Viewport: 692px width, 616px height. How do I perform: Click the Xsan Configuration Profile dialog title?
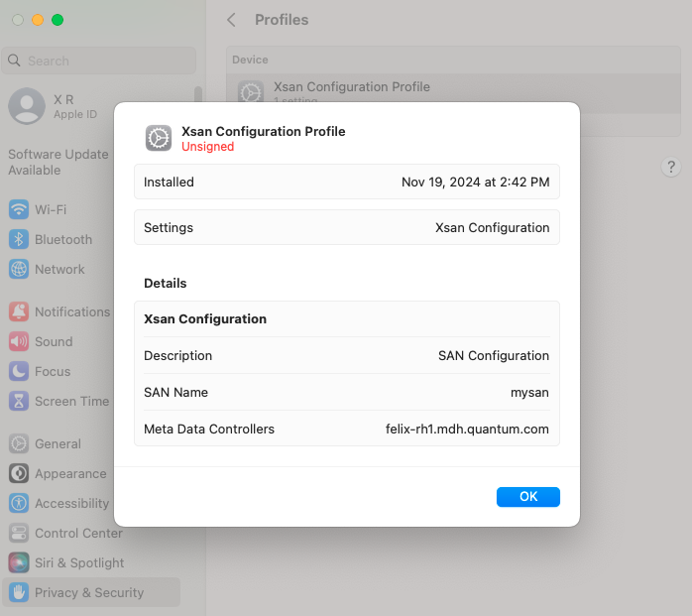tap(264, 131)
